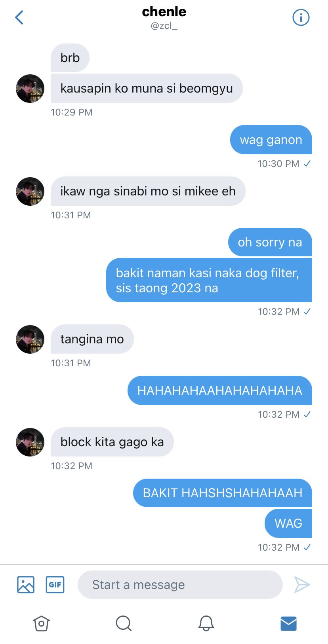This screenshot has width=328, height=644.
Task: Tap the 'block kita gago ka' bubble
Action: click(112, 442)
